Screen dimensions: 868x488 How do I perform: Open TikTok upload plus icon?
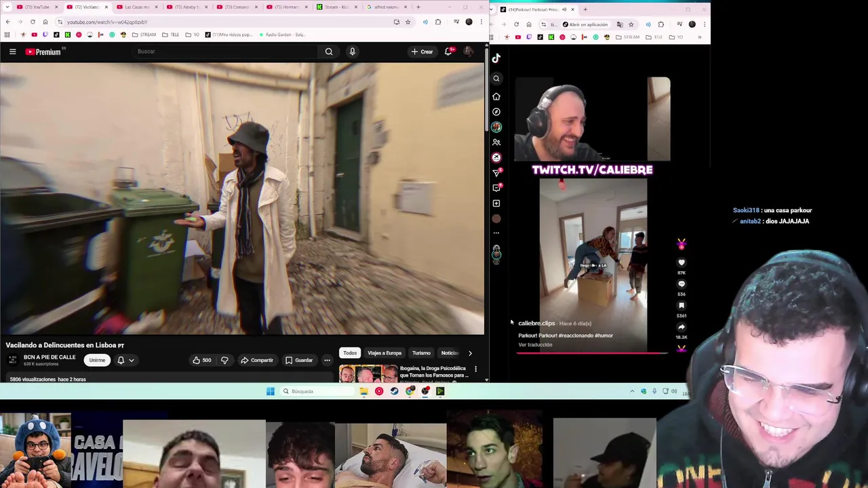point(496,203)
